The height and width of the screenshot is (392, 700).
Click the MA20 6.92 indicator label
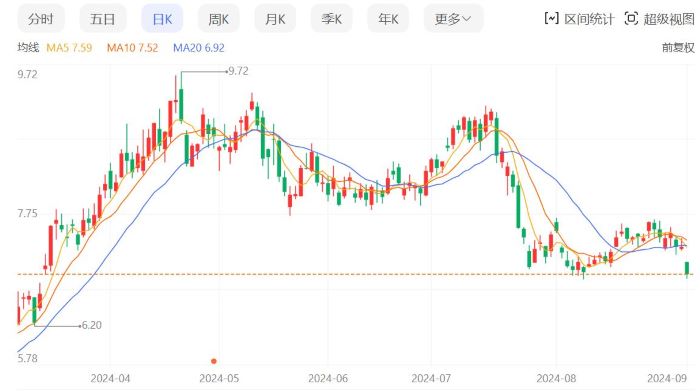[x=199, y=48]
